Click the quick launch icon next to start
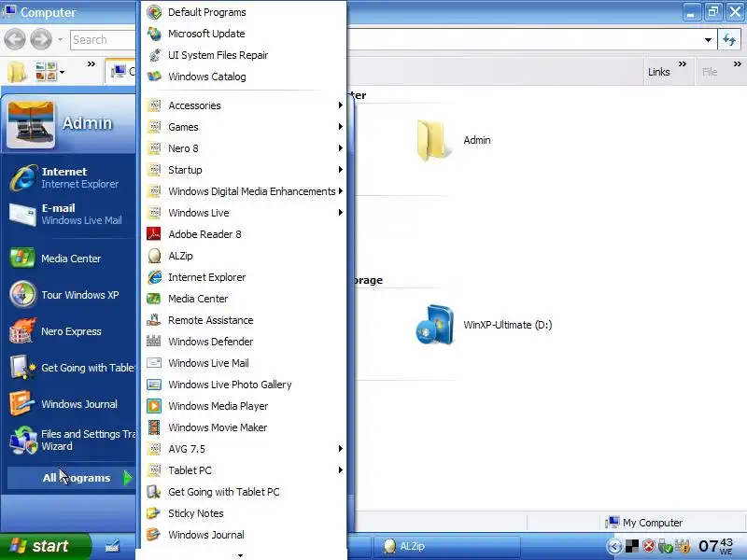747x560 pixels. tap(112, 546)
